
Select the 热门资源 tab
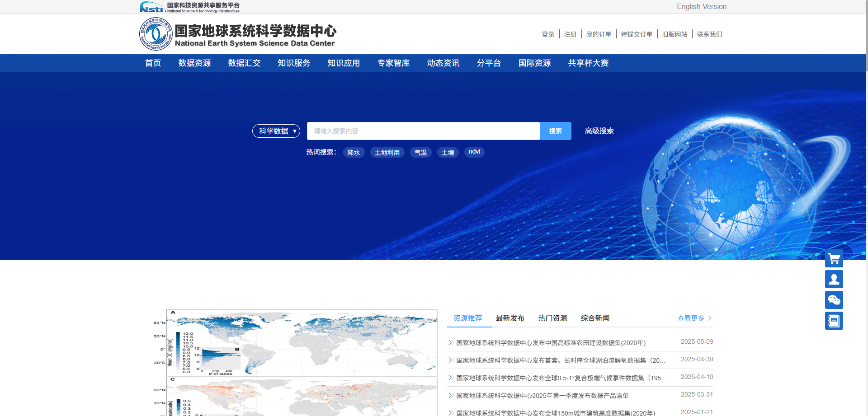(x=553, y=318)
